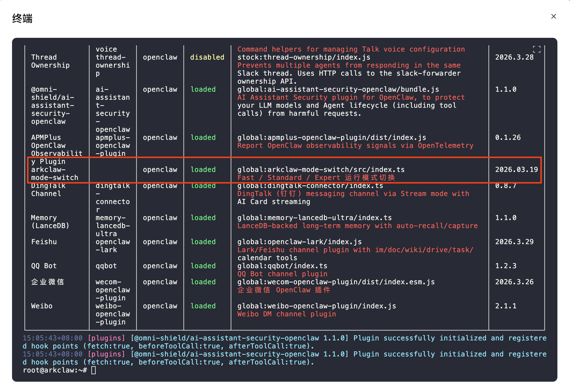Click the Feishu plugin name

pos(44,242)
